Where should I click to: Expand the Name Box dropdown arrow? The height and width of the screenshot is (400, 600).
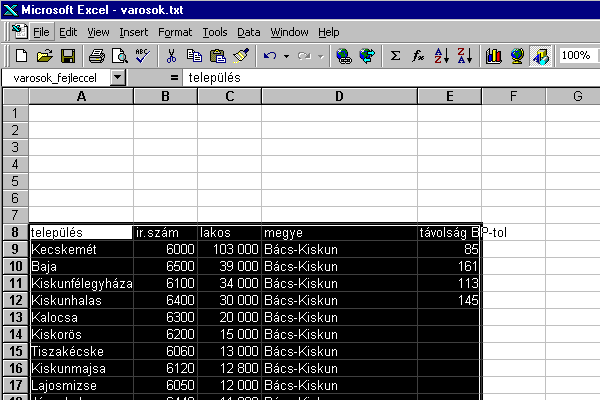pos(118,78)
